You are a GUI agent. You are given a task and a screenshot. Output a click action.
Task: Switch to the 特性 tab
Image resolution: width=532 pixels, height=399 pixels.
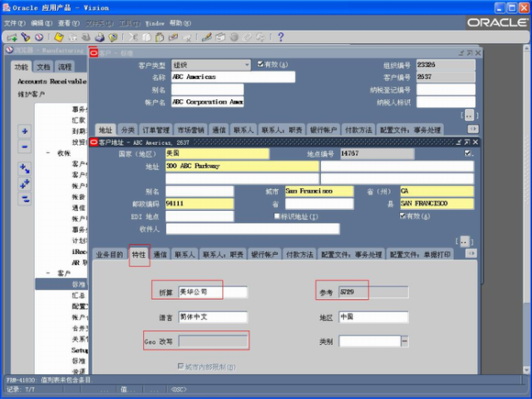pyautogui.click(x=139, y=254)
